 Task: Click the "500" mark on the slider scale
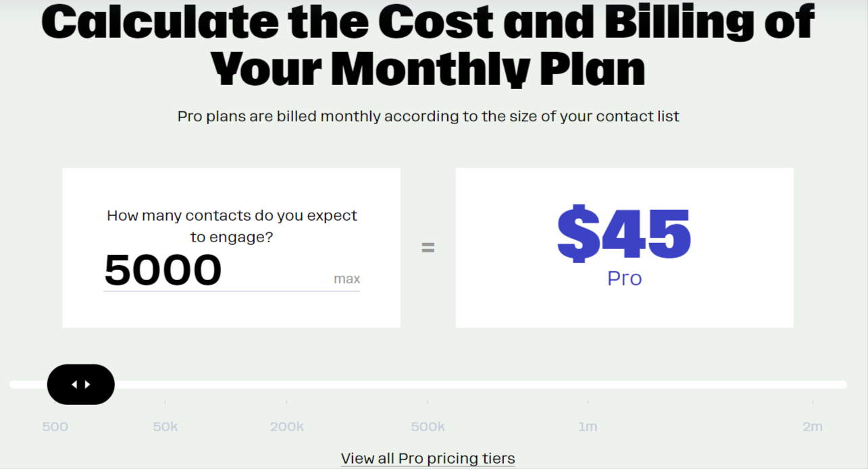(x=55, y=426)
